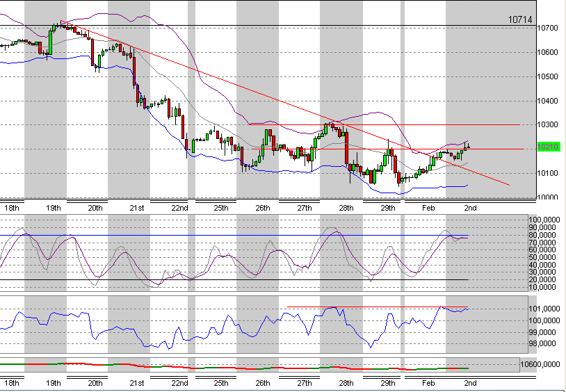This screenshot has width=566, height=392.
Task: Click the 50,0000 stochastic scale label
Action: (542, 257)
